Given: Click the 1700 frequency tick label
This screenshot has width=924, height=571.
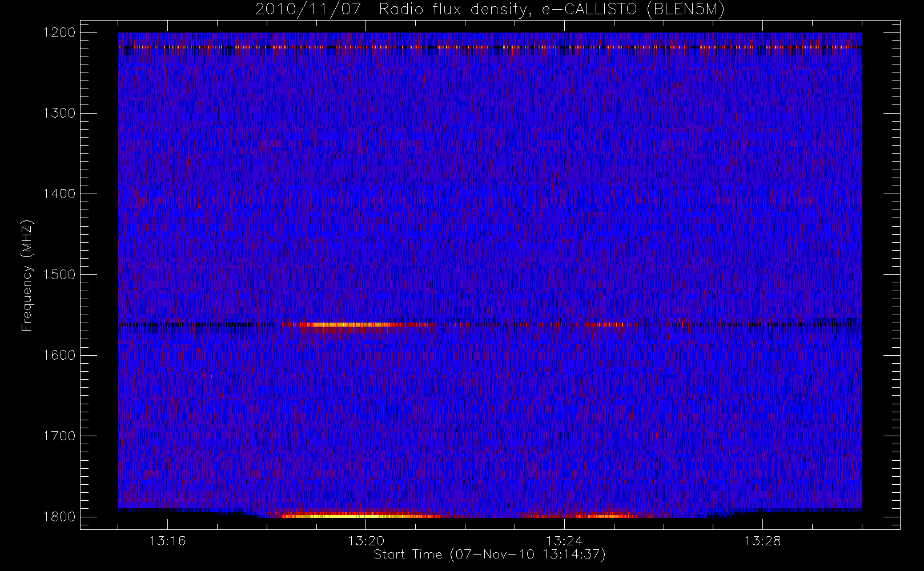Looking at the screenshot, I should click(x=59, y=436).
